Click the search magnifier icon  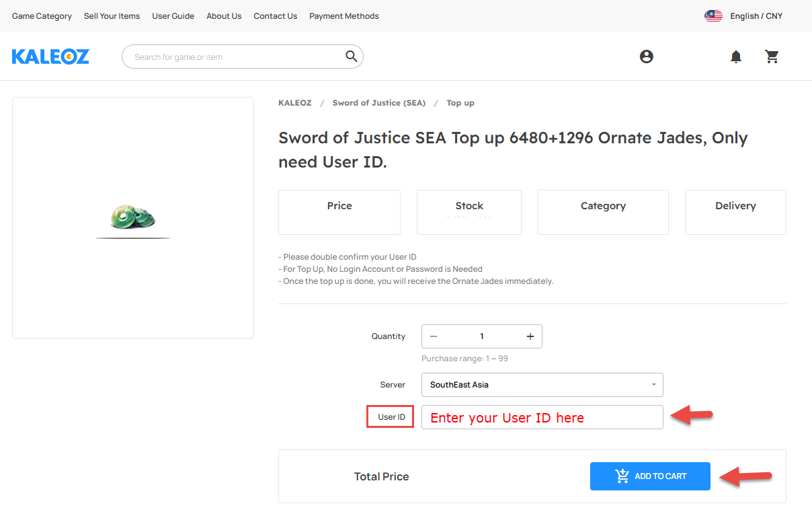click(x=352, y=57)
